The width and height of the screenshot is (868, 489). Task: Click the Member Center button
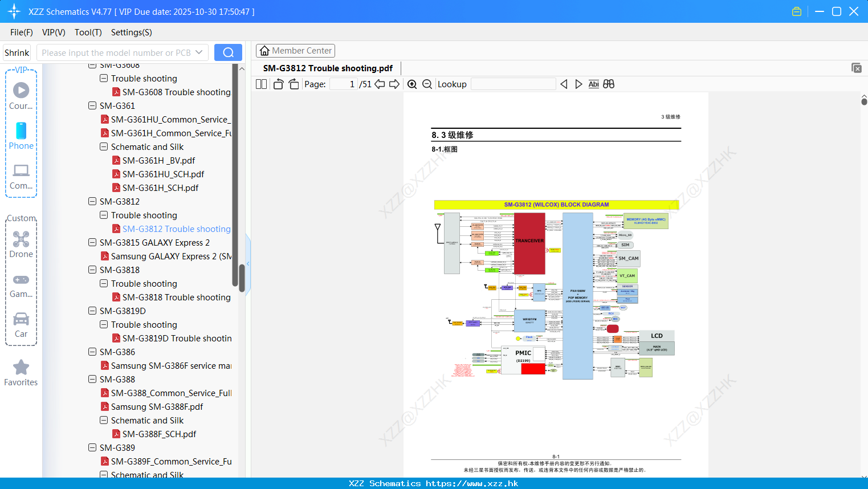click(295, 51)
